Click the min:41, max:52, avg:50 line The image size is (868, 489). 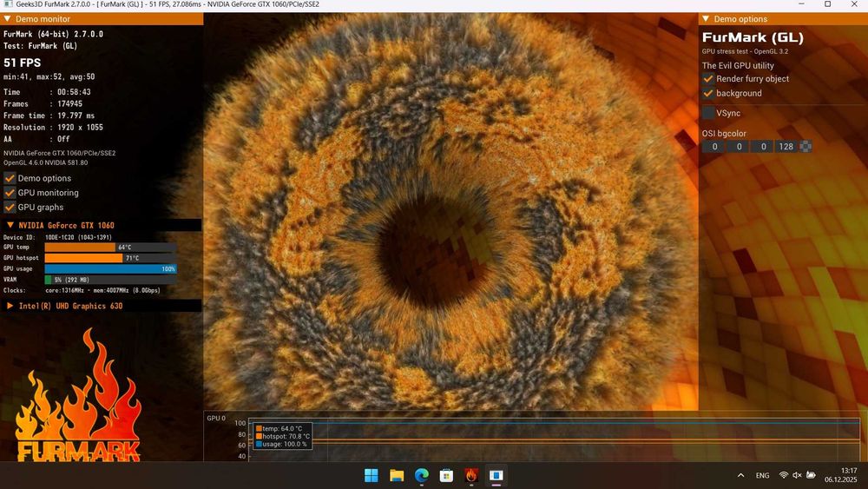[x=49, y=77]
